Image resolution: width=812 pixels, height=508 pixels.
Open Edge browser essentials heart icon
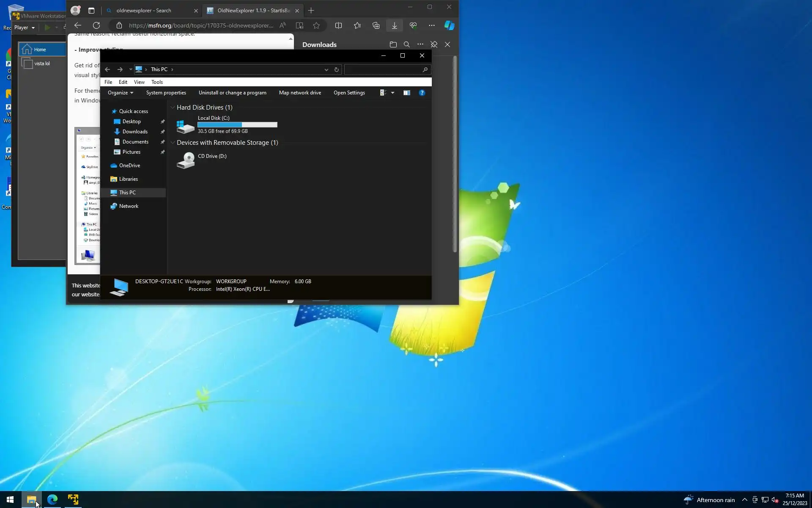click(413, 25)
